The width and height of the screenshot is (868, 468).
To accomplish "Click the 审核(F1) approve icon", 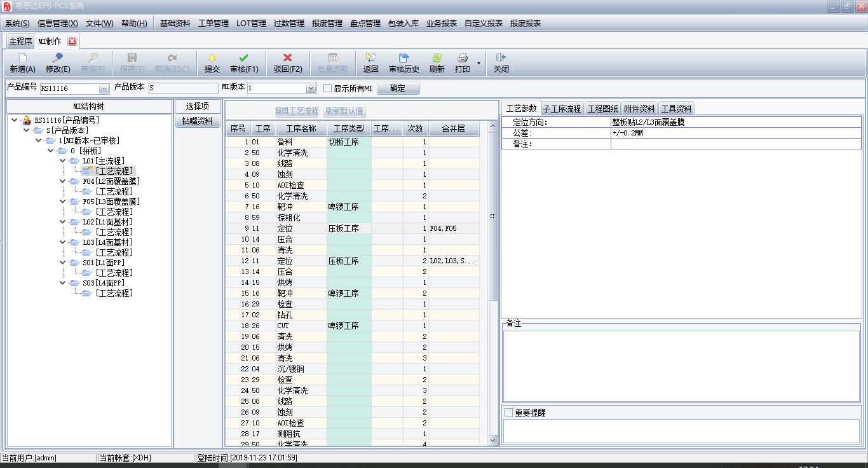I will coord(244,63).
